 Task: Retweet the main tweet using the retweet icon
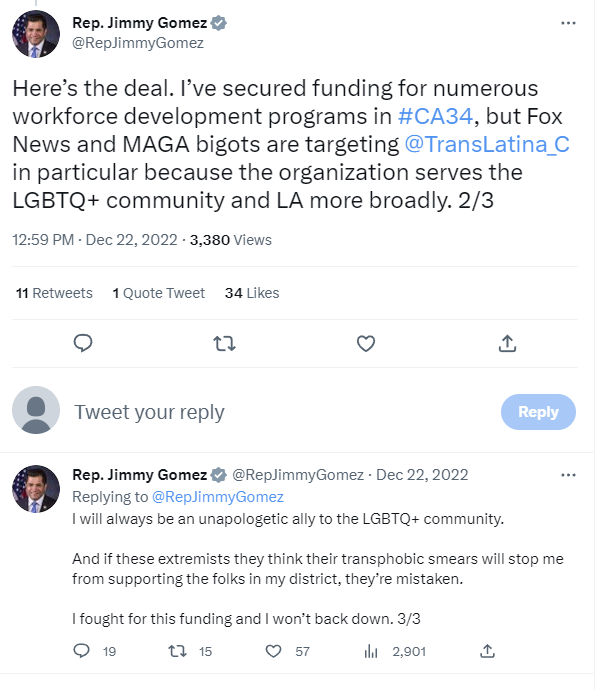point(225,344)
